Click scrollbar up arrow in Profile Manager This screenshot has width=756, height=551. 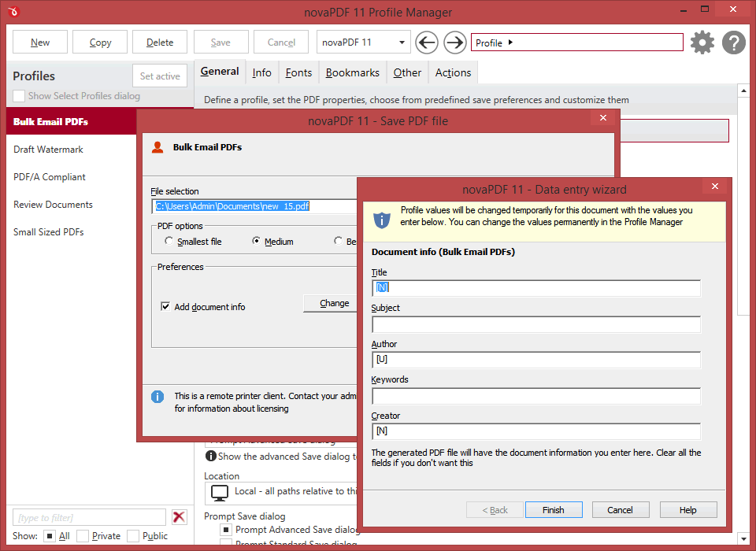pos(743,91)
